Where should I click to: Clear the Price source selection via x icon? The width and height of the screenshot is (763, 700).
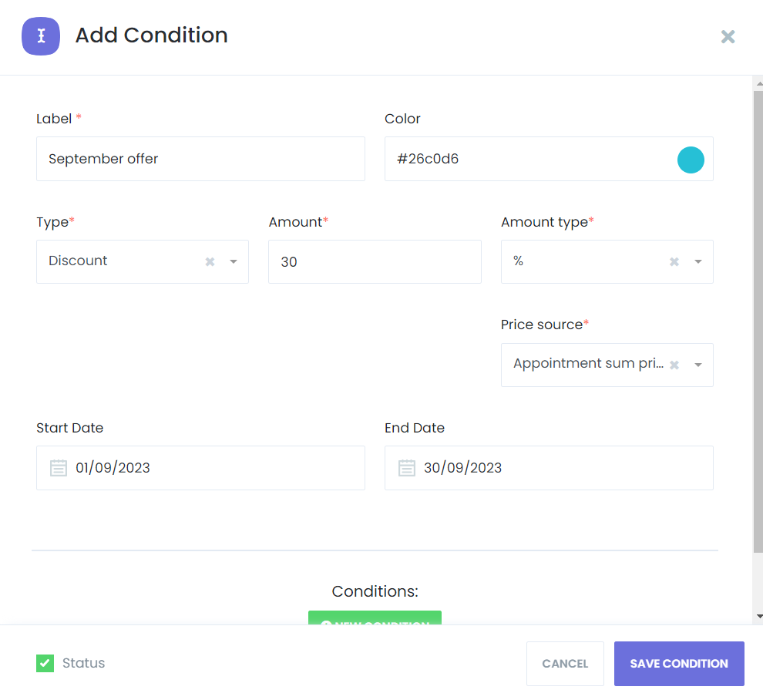coord(673,365)
